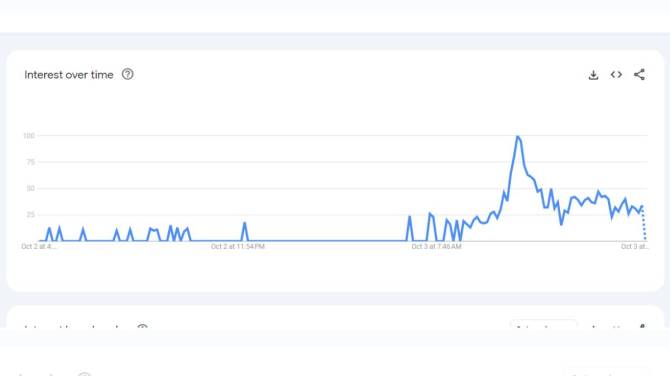Click the 100 value on the y-axis
The image size is (670, 376).
point(29,136)
